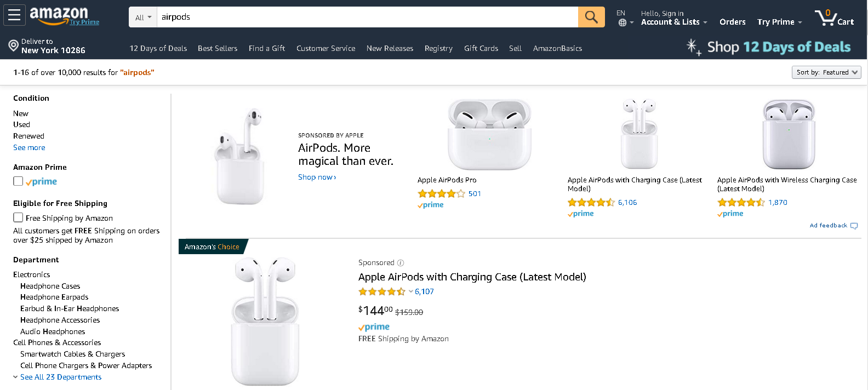This screenshot has width=868, height=390.
Task: Click See more under Condition
Action: (29, 147)
